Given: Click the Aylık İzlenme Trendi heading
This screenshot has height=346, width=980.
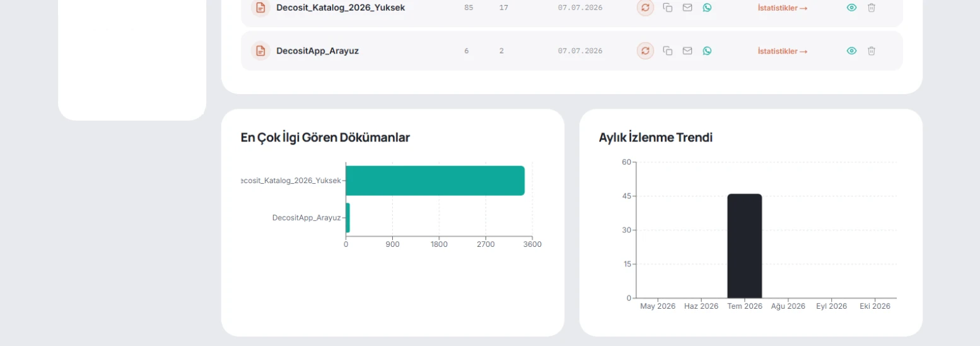Looking at the screenshot, I should (656, 137).
